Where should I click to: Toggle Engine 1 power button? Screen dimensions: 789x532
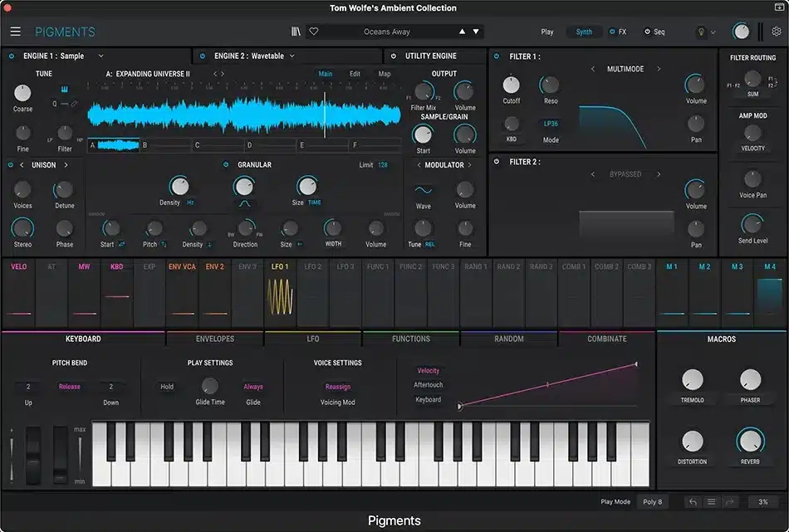pos(11,56)
